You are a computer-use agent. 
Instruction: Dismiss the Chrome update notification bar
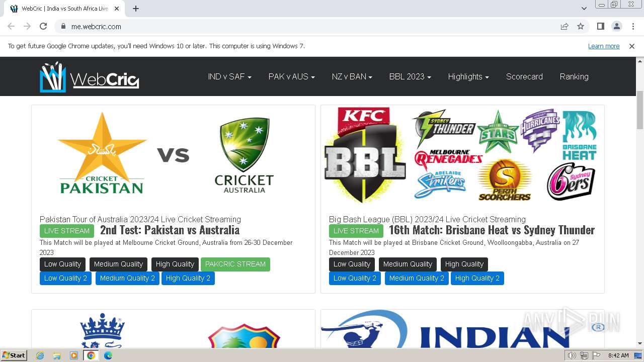coord(632,46)
